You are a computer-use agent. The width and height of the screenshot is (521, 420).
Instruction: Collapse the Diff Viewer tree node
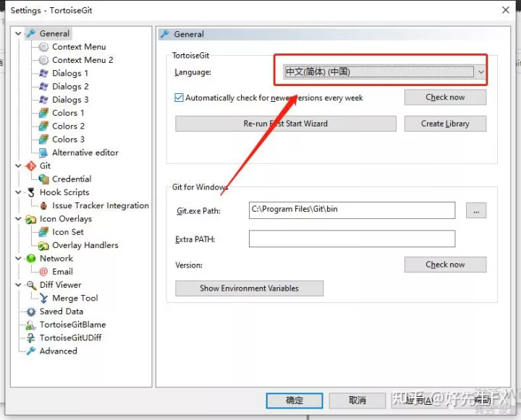(x=19, y=286)
